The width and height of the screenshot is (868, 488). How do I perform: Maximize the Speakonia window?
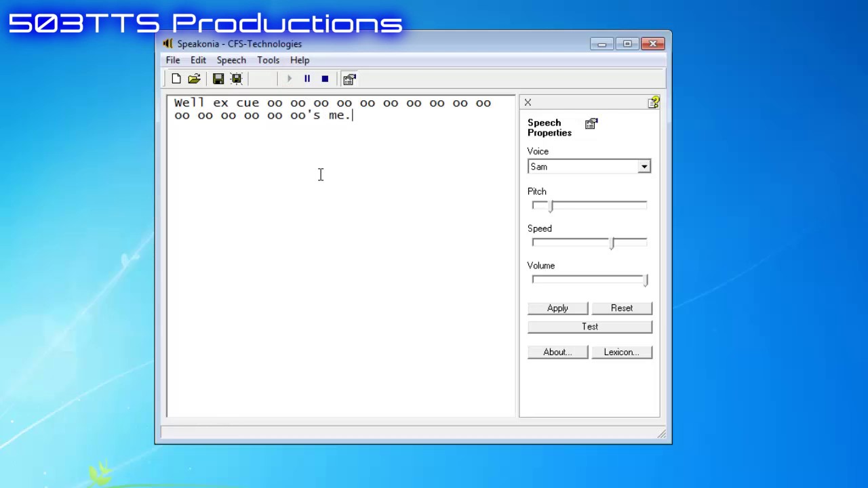click(x=627, y=44)
